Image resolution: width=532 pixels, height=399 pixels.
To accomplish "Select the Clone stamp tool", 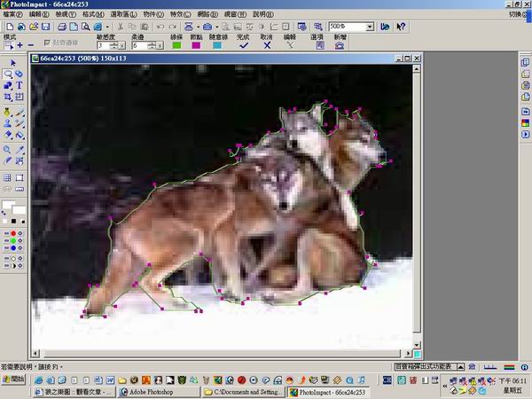I will 7,123.
